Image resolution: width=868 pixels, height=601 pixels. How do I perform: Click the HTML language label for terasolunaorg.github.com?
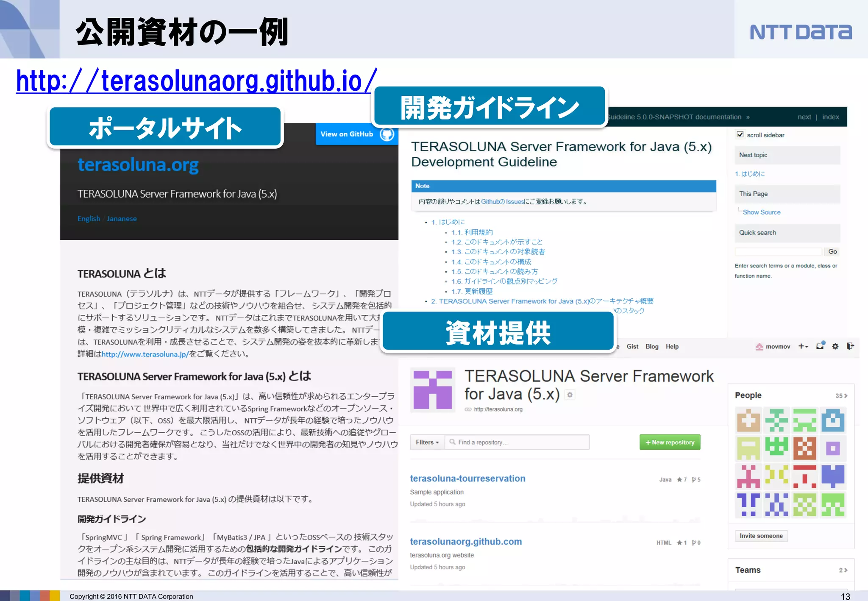664,543
